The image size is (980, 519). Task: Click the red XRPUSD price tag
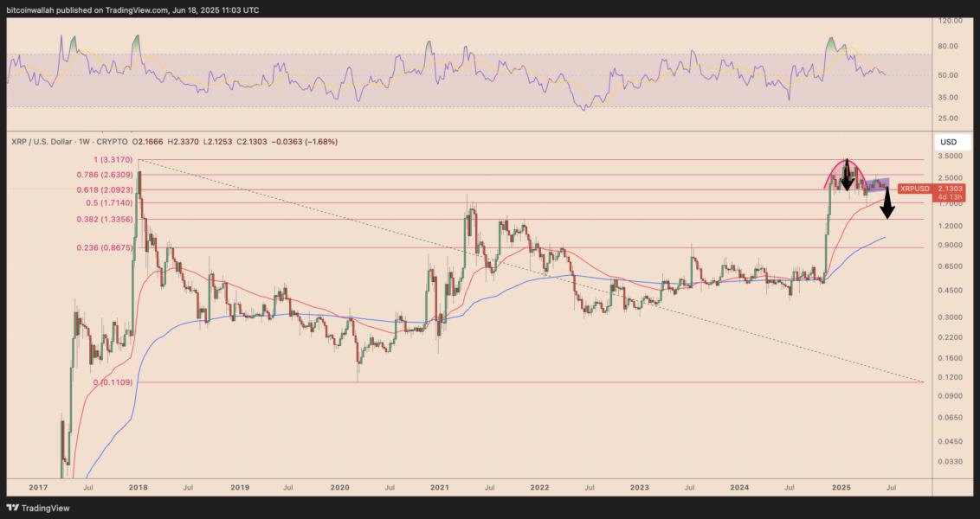(914, 189)
